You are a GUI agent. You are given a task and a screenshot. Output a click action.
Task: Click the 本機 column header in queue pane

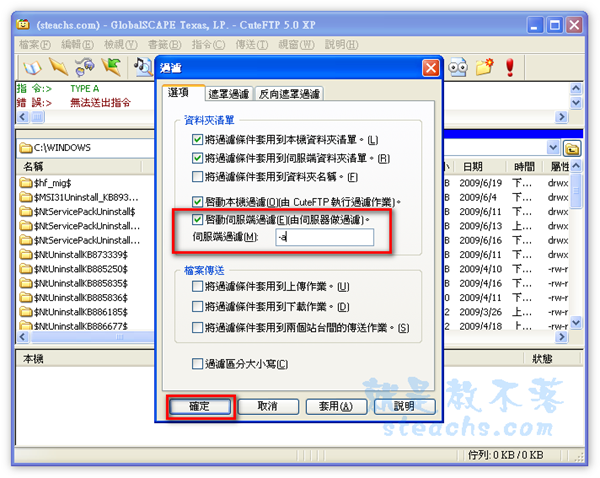[x=33, y=359]
